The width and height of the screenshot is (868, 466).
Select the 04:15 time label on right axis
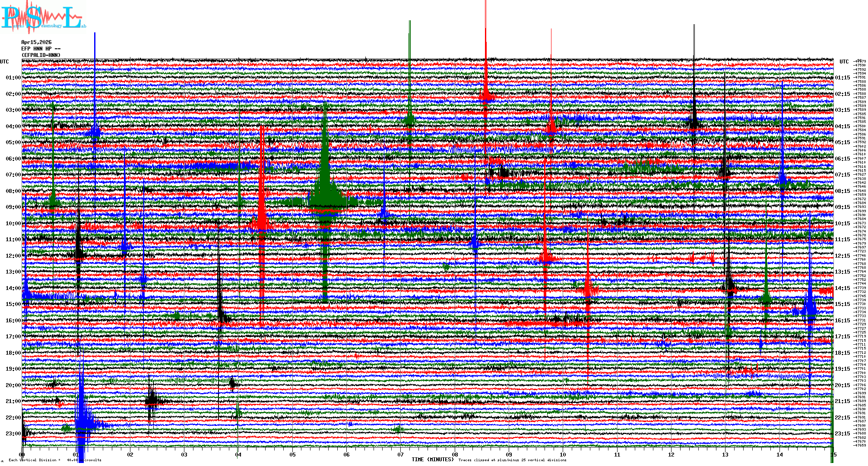[x=842, y=126]
